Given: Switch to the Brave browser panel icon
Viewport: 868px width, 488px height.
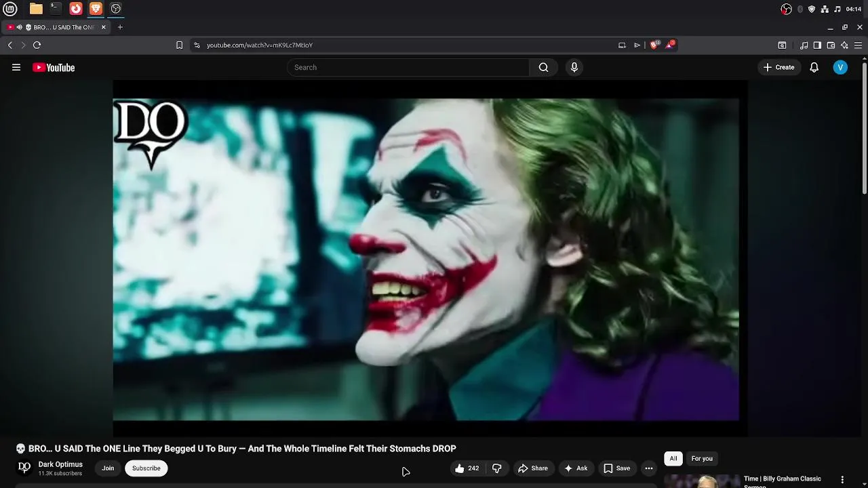Looking at the screenshot, I should pos(96,9).
